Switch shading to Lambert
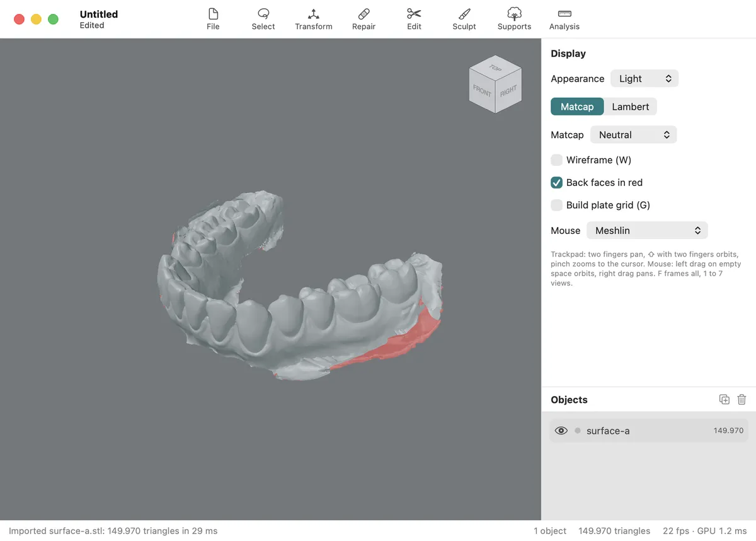Screen dimensions: 756x541 [x=630, y=107]
